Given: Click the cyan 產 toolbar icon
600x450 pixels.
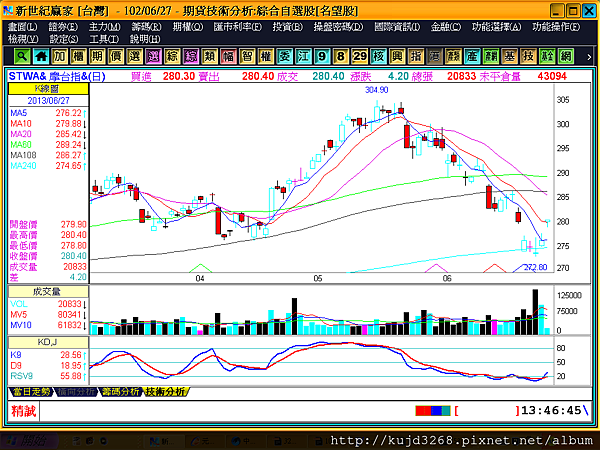Looking at the screenshot, I should 472,57.
